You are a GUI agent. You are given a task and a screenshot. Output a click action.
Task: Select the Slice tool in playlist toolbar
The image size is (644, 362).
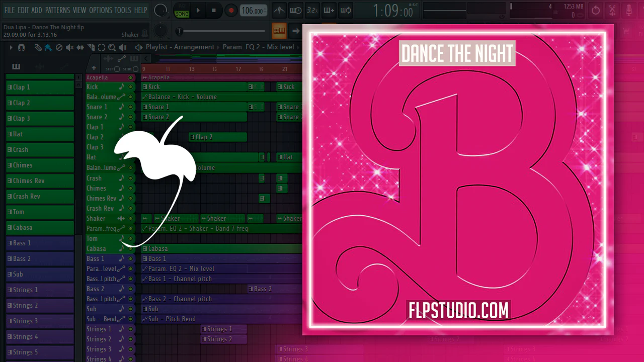click(x=91, y=47)
